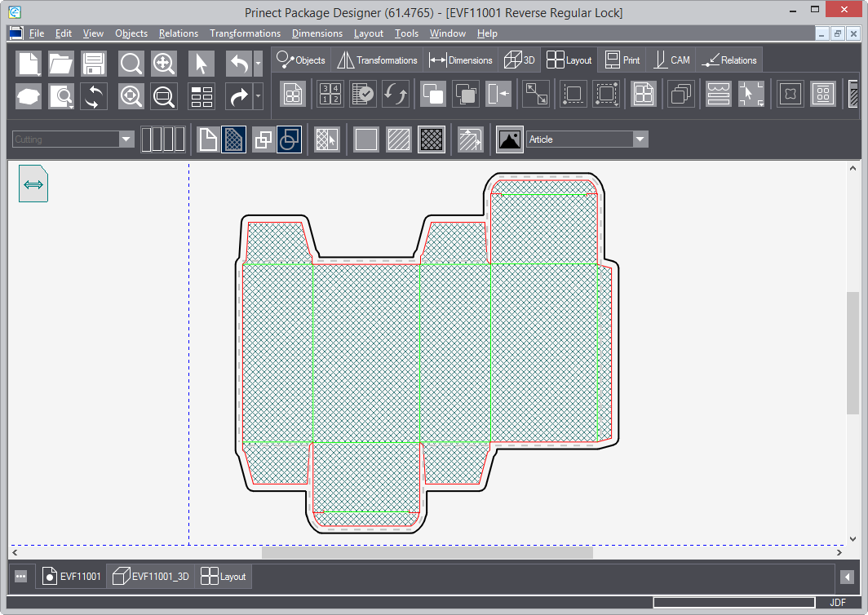Click the horizontal scrollbar thumb

coord(427,553)
